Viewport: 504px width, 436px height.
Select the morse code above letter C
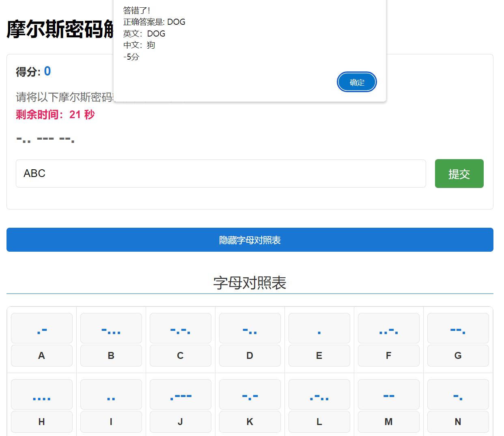point(181,328)
